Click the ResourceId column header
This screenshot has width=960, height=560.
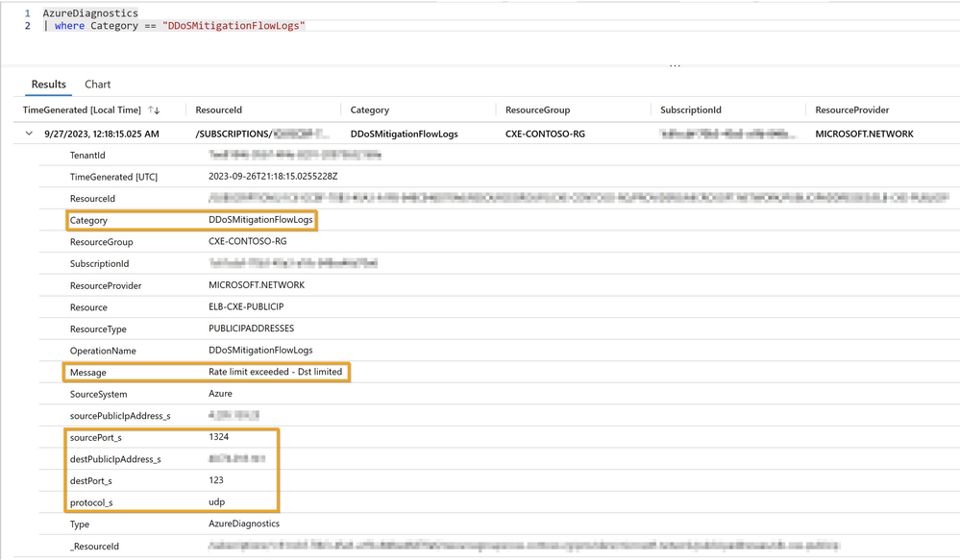218,110
